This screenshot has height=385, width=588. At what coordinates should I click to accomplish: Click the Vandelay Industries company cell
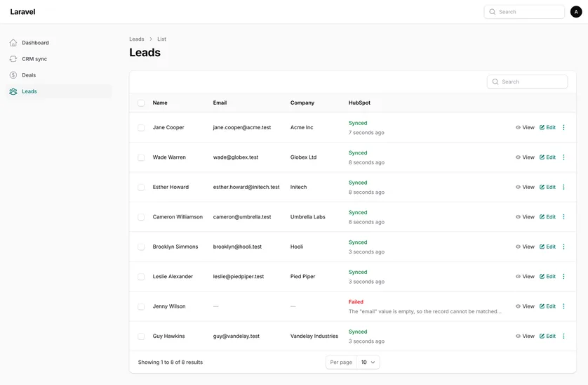pyautogui.click(x=314, y=336)
